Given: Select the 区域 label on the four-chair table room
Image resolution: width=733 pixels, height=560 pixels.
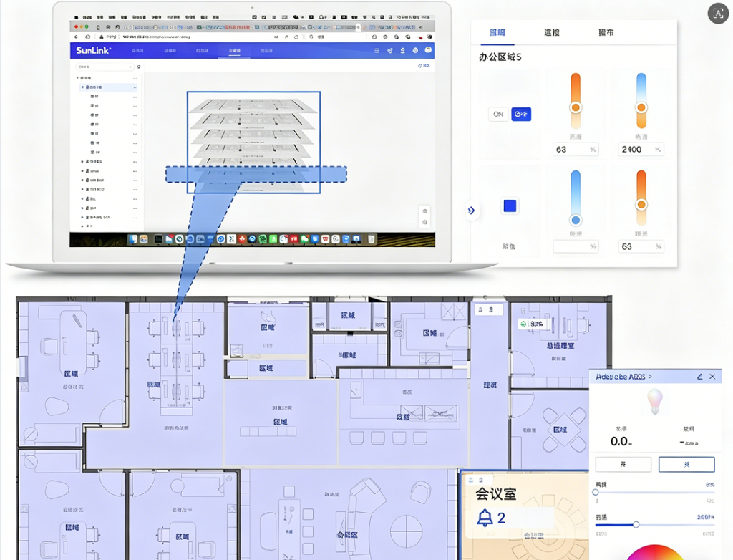Looking at the screenshot, I should point(560,430).
